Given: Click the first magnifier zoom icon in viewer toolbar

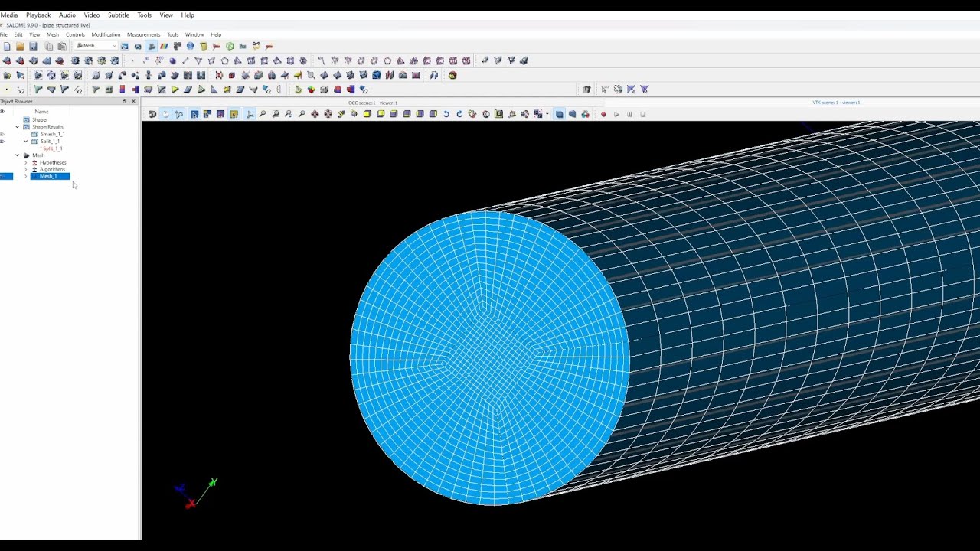Looking at the screenshot, I should pyautogui.click(x=263, y=114).
